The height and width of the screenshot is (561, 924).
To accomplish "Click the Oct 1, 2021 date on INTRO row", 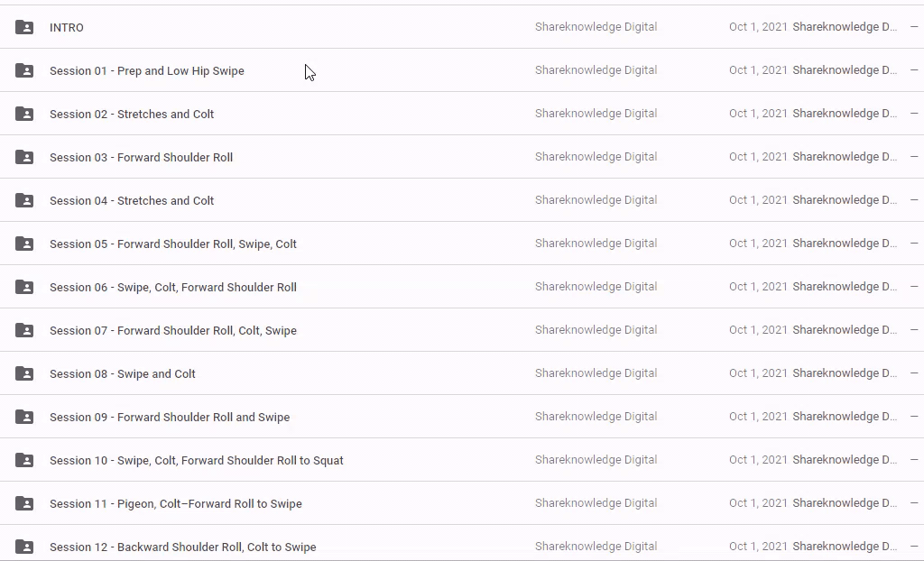I will [x=758, y=27].
